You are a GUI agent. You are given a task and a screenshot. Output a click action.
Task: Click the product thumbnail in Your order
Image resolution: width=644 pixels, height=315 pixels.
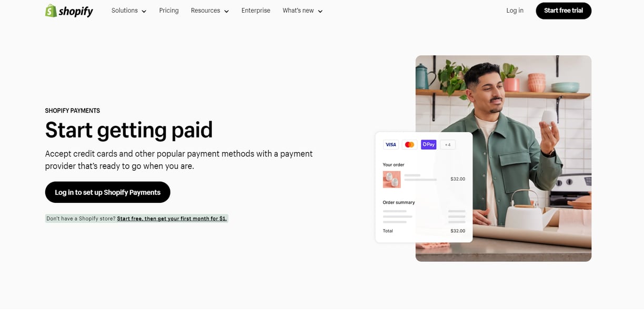(x=391, y=179)
